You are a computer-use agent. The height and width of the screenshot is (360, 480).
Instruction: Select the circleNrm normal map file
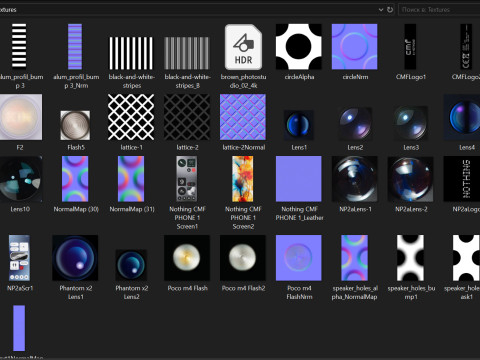pos(355,47)
